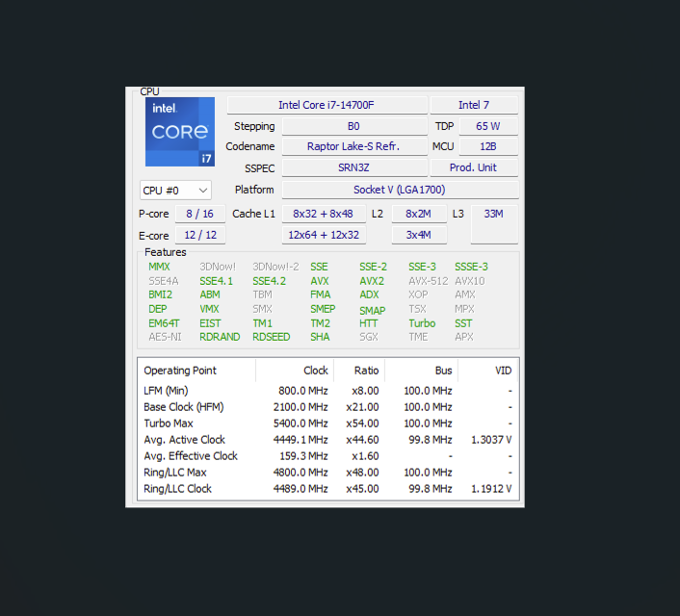This screenshot has height=616, width=680.
Task: Click the FMA feature label
Action: pos(321,295)
